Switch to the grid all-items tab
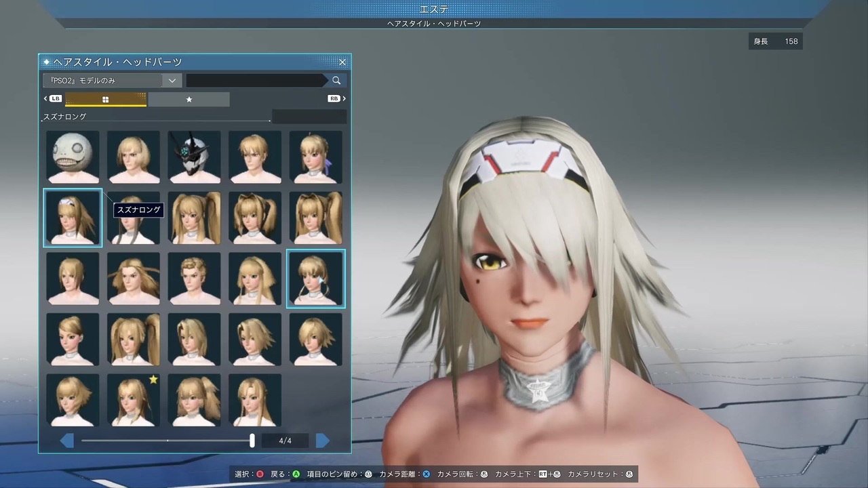Image resolution: width=868 pixels, height=488 pixels. (106, 99)
